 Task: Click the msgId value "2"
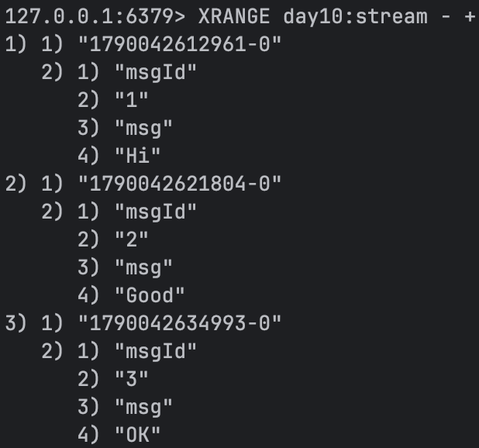click(132, 240)
